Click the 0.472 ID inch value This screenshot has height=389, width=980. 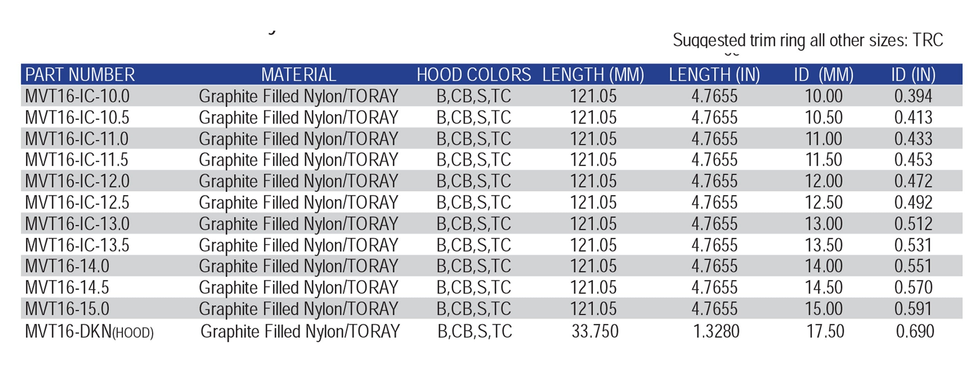click(x=913, y=181)
